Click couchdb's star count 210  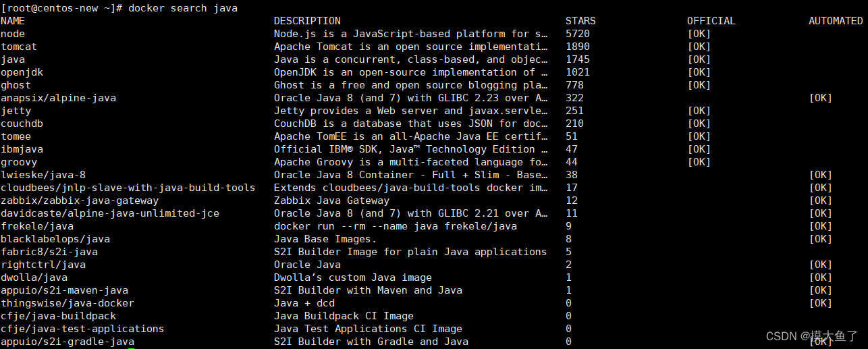click(574, 124)
